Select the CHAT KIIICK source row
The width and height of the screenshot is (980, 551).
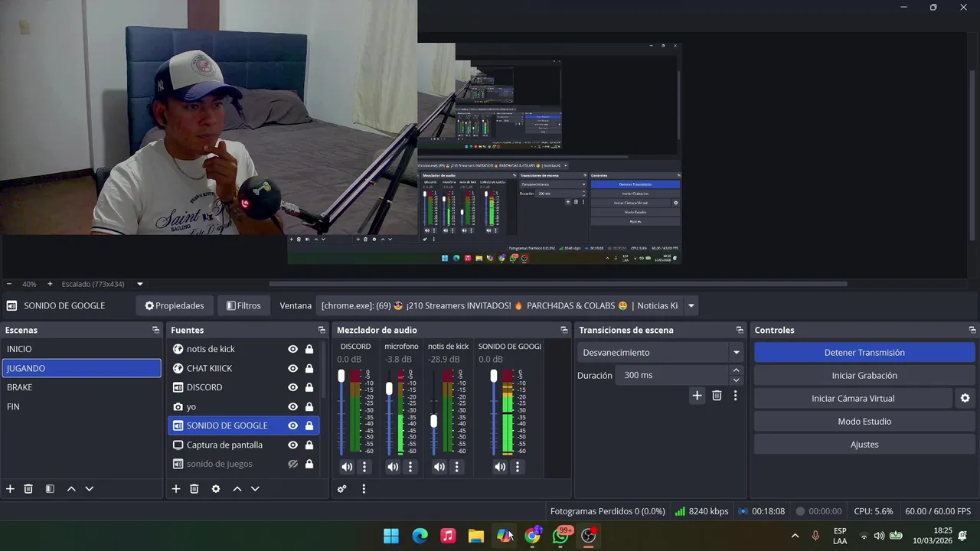click(243, 368)
